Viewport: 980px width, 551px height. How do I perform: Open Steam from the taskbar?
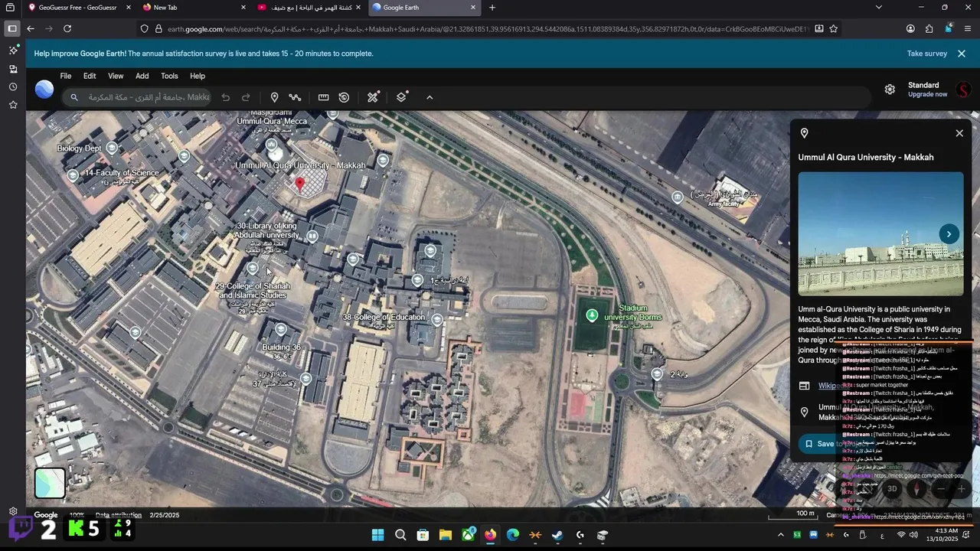coord(557,535)
